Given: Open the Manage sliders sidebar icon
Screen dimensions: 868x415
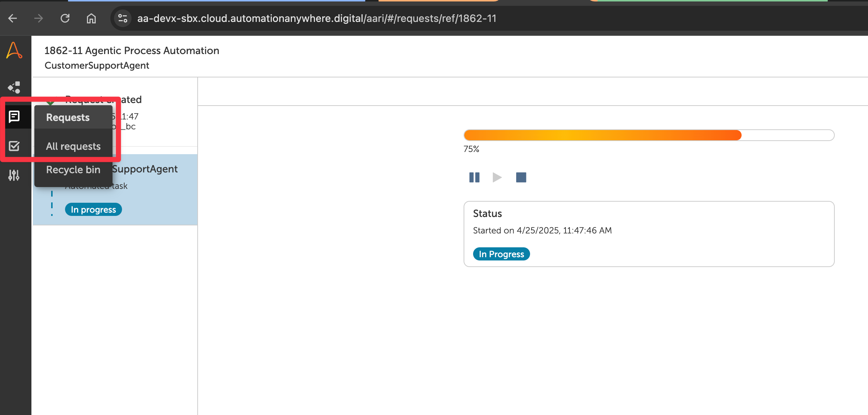Looking at the screenshot, I should [14, 175].
